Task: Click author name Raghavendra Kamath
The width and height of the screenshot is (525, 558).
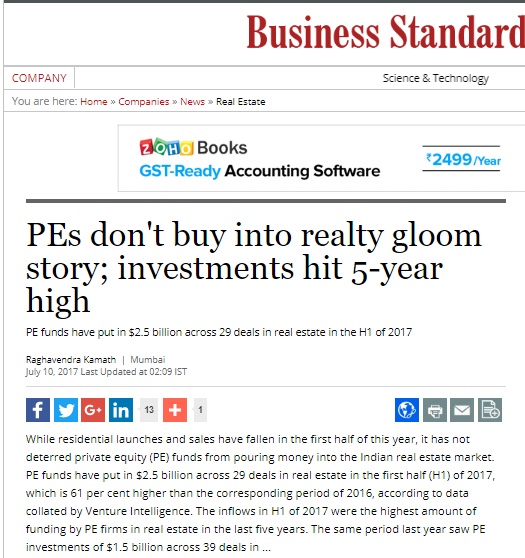Action: point(71,360)
